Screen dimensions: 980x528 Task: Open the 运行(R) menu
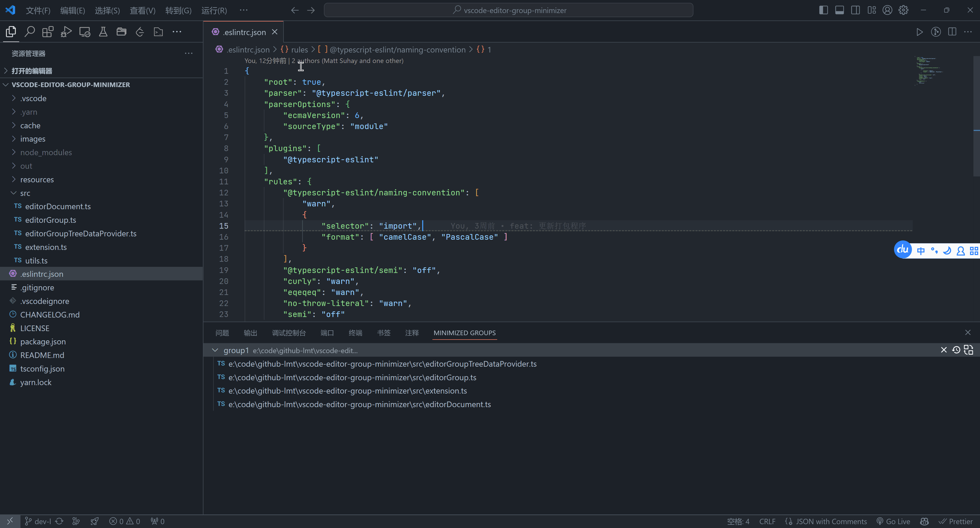click(213, 10)
